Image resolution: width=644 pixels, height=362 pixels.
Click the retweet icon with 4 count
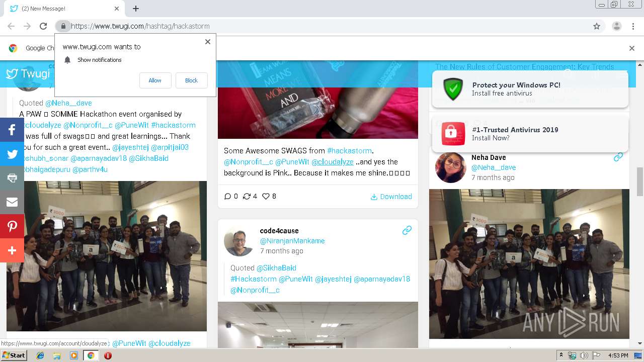(x=247, y=197)
